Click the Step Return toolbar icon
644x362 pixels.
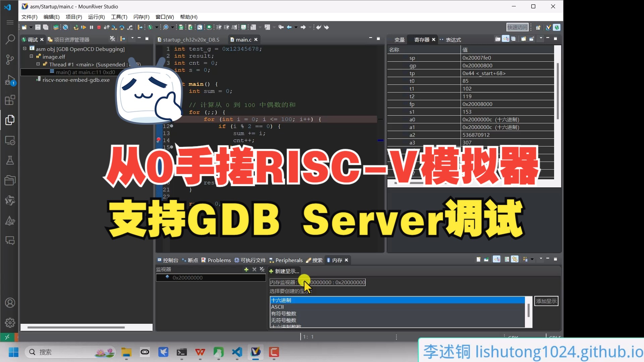click(x=130, y=27)
